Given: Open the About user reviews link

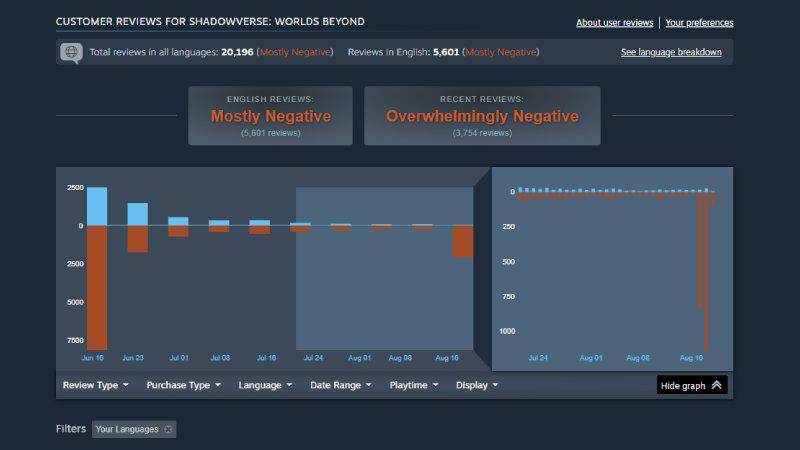Looking at the screenshot, I should [614, 22].
